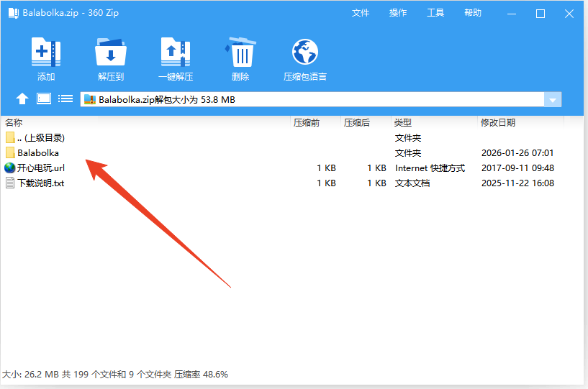Sort by 压缩后 column header
The image size is (588, 389).
(357, 122)
